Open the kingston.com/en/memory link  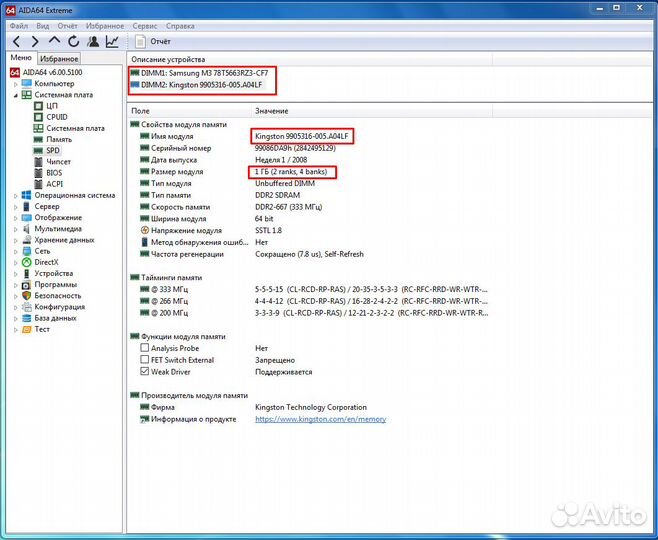point(321,419)
